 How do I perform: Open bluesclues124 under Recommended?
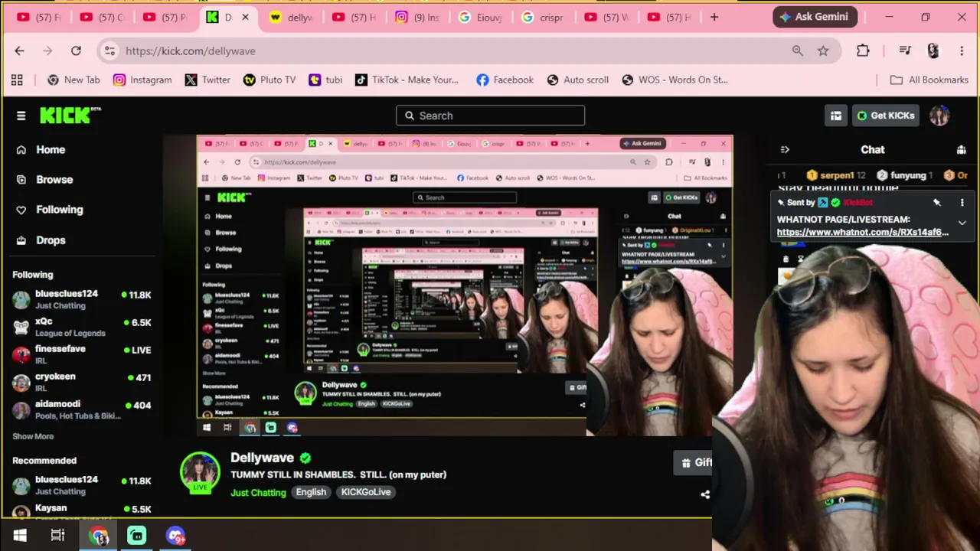[81, 485]
